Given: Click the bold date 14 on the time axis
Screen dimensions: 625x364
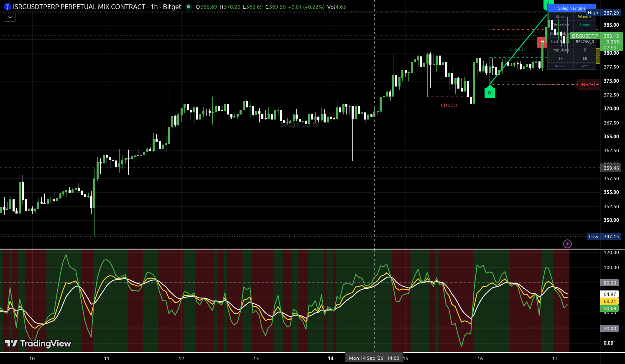Looking at the screenshot, I should coord(331,359).
